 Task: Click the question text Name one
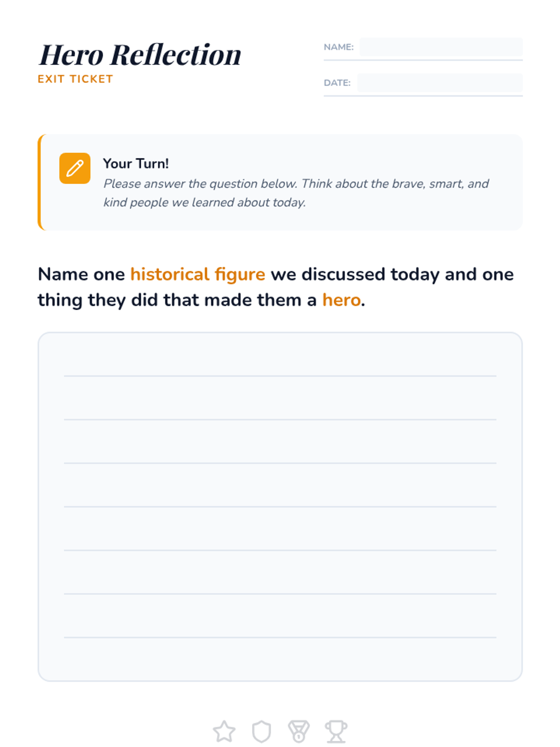point(81,275)
